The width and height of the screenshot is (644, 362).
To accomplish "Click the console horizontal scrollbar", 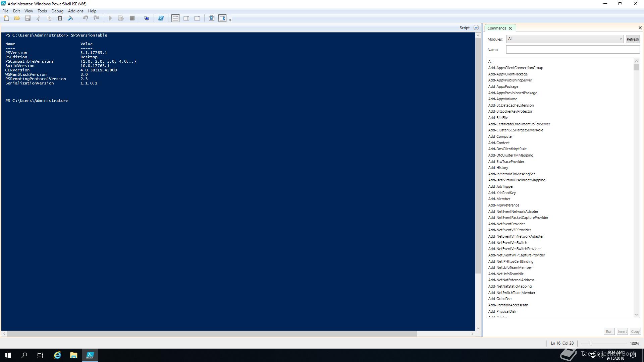I will coord(212,334).
